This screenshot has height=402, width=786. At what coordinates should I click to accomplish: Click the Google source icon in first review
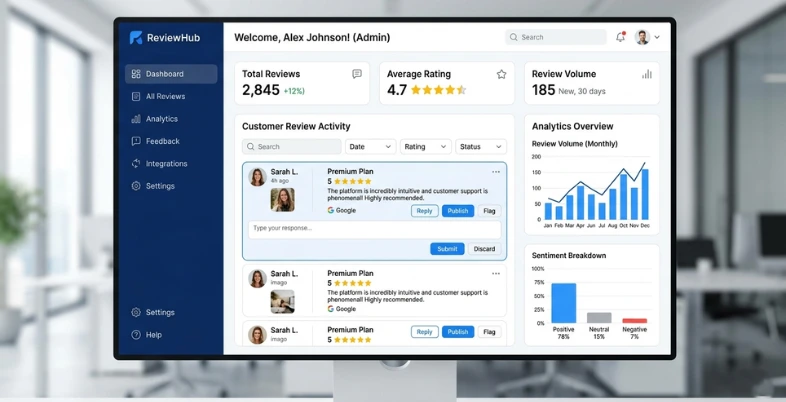click(x=331, y=211)
